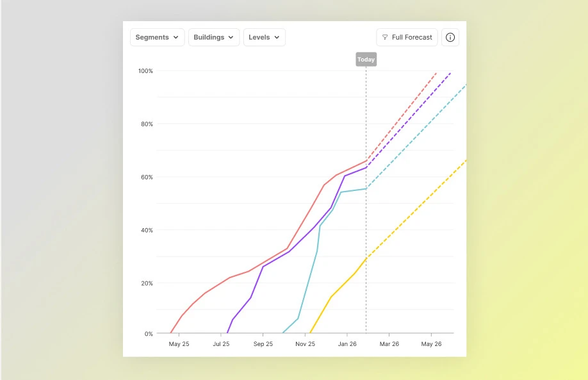
Task: Open the Levels dropdown filter
Action: point(264,37)
